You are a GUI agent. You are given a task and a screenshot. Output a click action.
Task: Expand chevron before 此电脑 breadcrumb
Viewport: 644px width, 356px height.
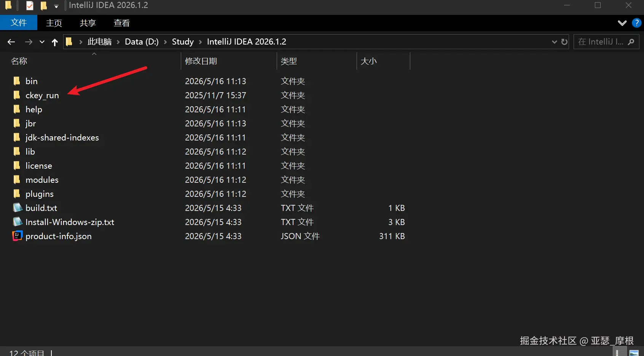click(x=81, y=42)
